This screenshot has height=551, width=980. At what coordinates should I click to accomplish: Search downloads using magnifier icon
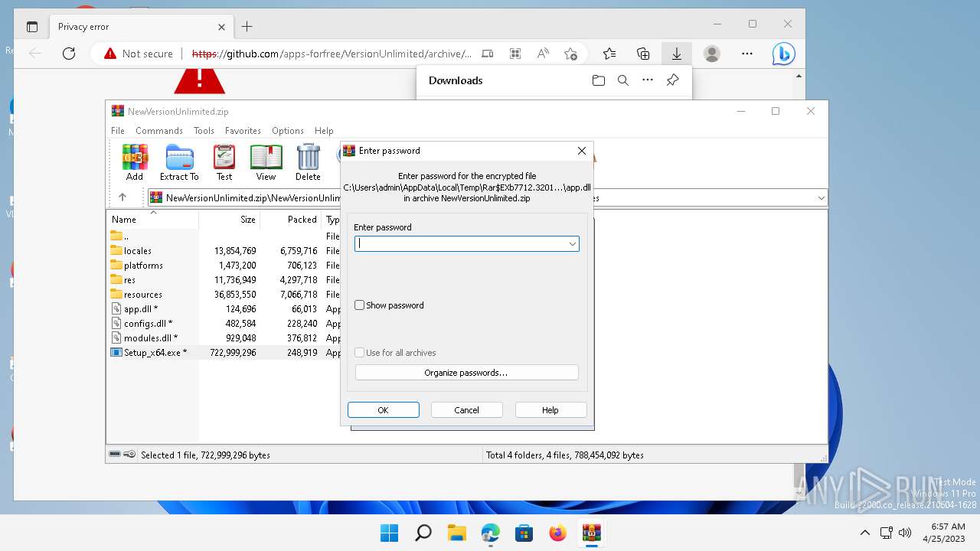pyautogui.click(x=623, y=80)
